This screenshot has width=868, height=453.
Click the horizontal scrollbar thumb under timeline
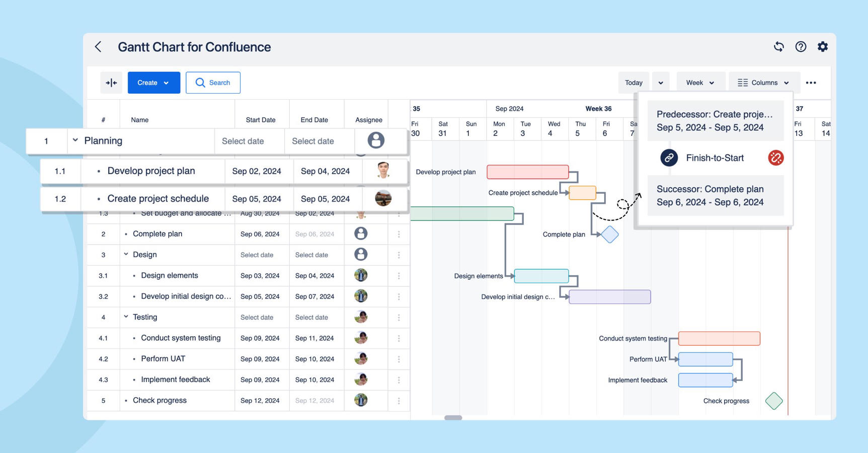pyautogui.click(x=453, y=418)
